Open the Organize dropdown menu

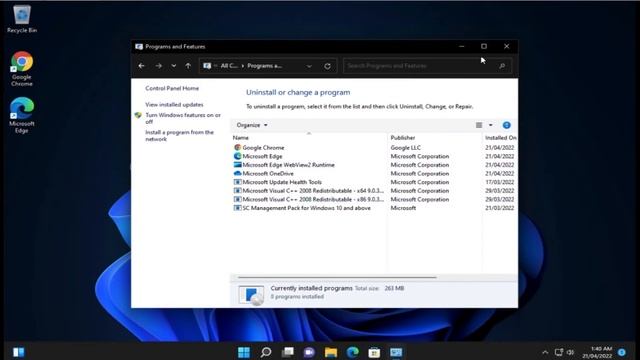(252, 125)
